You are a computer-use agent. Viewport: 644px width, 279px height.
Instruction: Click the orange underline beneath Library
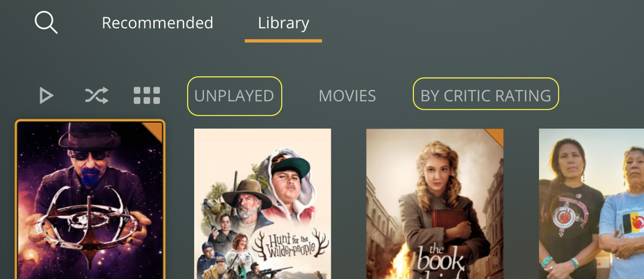point(283,41)
